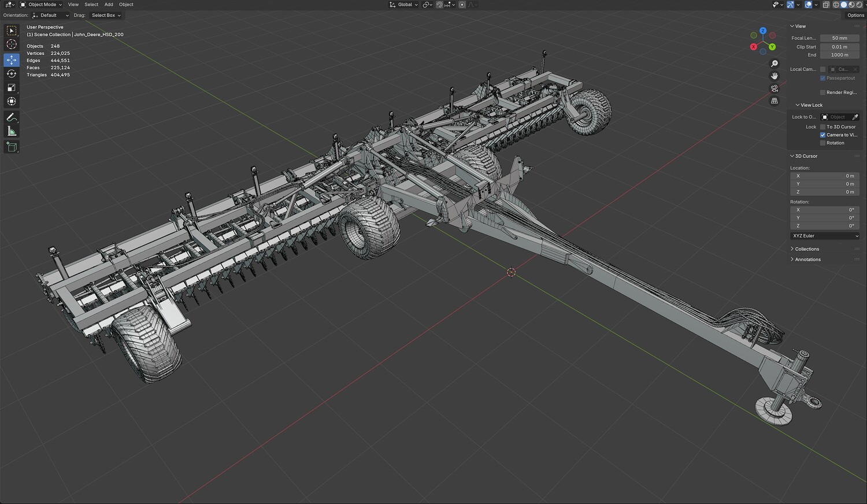Select the Move tool
Screen dimensions: 867x504
(x=12, y=60)
